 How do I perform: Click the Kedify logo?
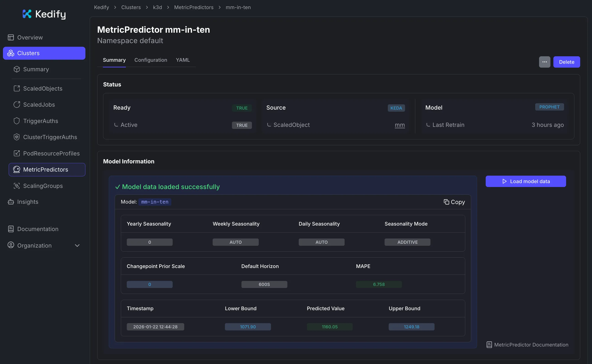point(44,14)
